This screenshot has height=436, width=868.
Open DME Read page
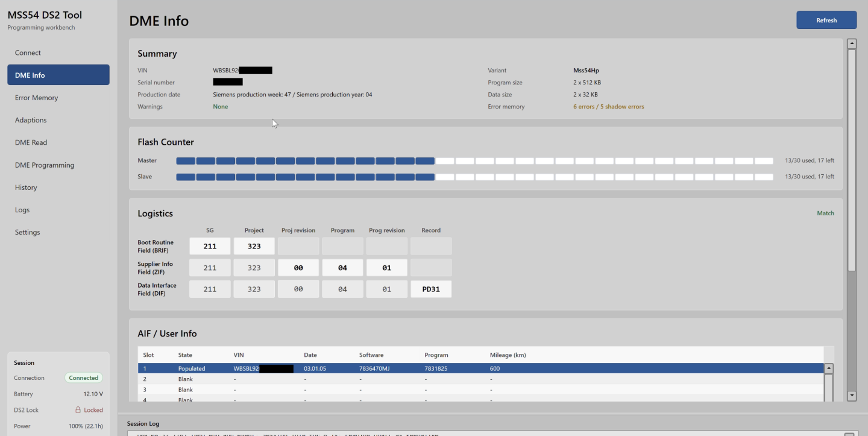[x=58, y=142]
